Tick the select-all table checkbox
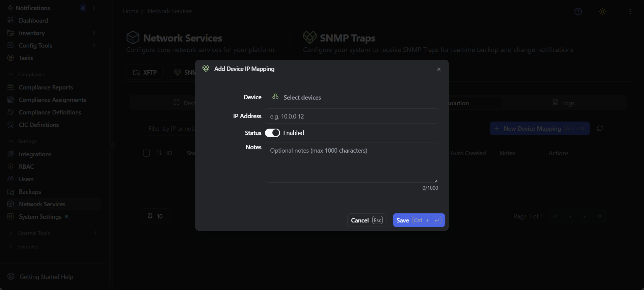 coord(146,153)
